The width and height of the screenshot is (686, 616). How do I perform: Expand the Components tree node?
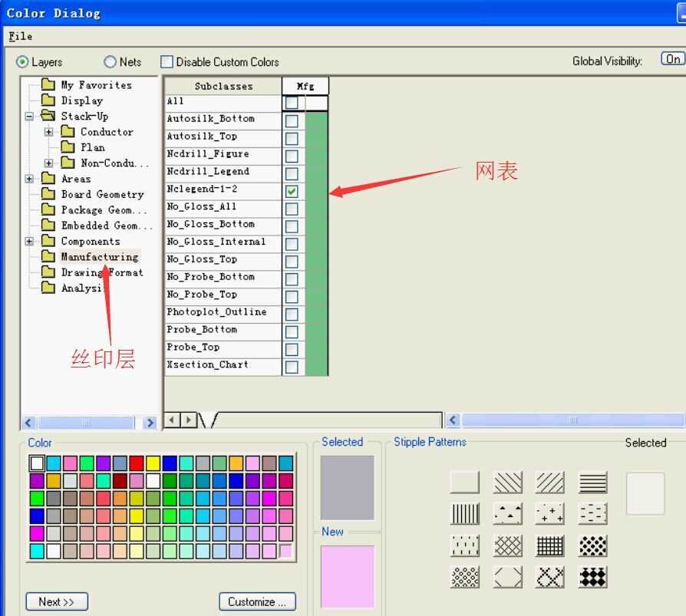coord(29,242)
